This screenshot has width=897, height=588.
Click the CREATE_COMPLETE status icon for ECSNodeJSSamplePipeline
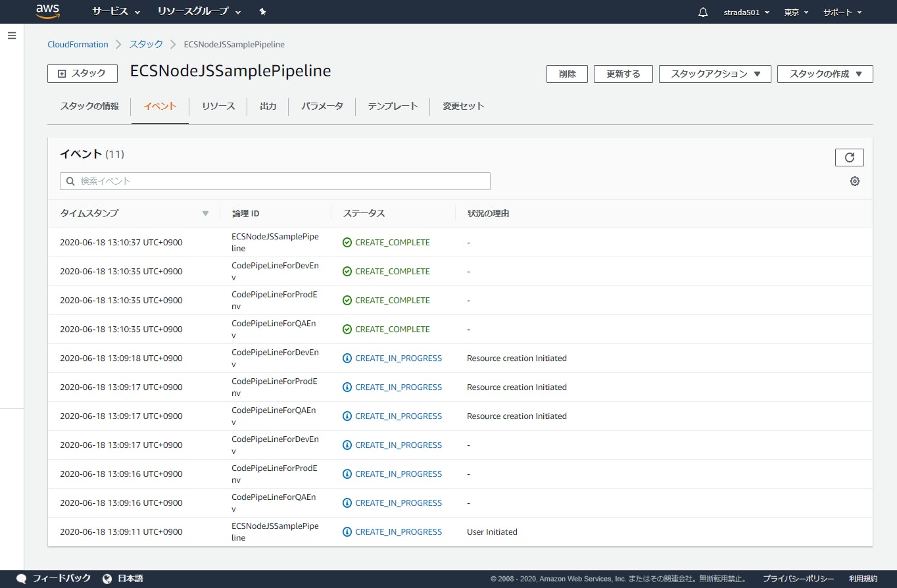point(347,242)
